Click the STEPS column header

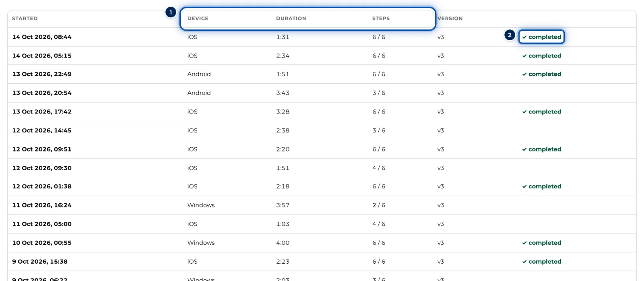pyautogui.click(x=381, y=19)
